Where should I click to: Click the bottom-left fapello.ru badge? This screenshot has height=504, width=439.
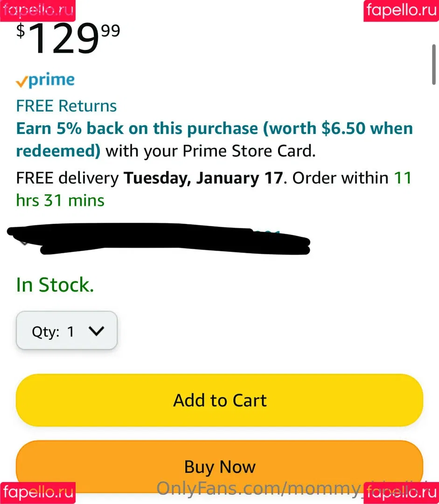38,493
